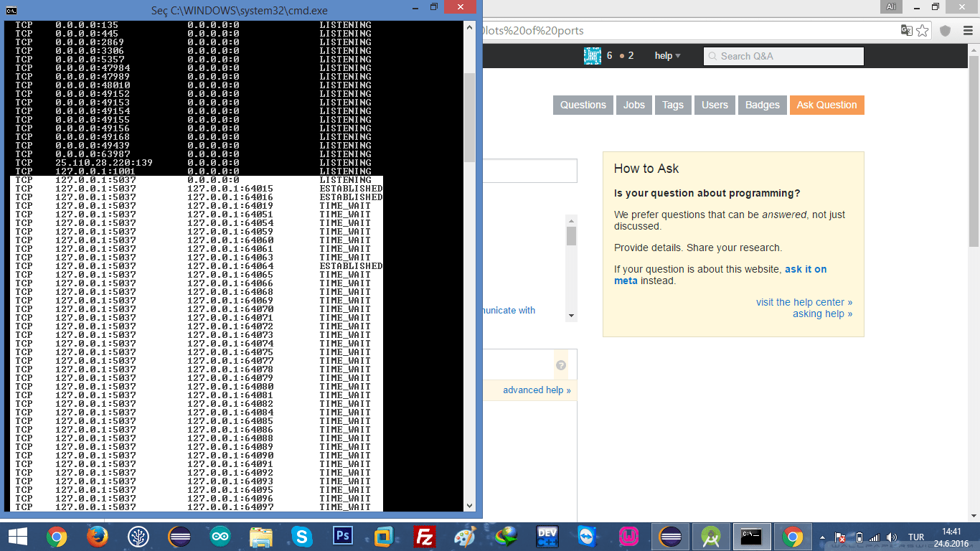Image resolution: width=980 pixels, height=551 pixels.
Task: Click down arrow of inner text box scrollbar
Action: tap(571, 315)
